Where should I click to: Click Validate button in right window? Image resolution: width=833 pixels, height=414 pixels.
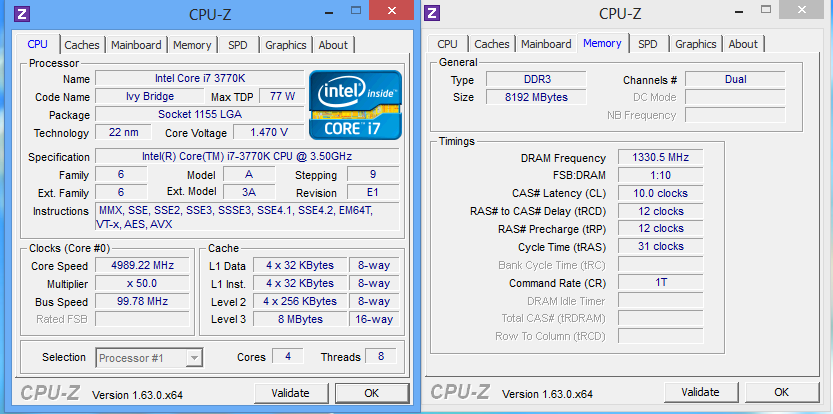700,392
